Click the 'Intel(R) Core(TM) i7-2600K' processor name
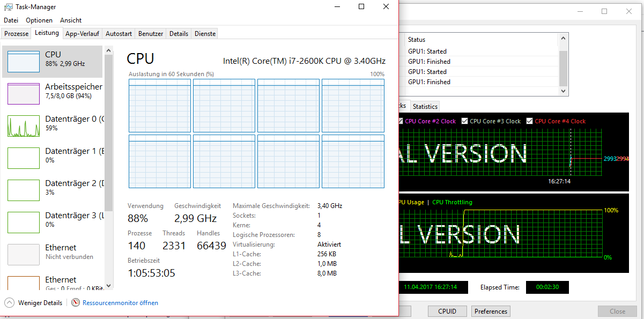Viewport: 644px width, 319px height. click(304, 61)
